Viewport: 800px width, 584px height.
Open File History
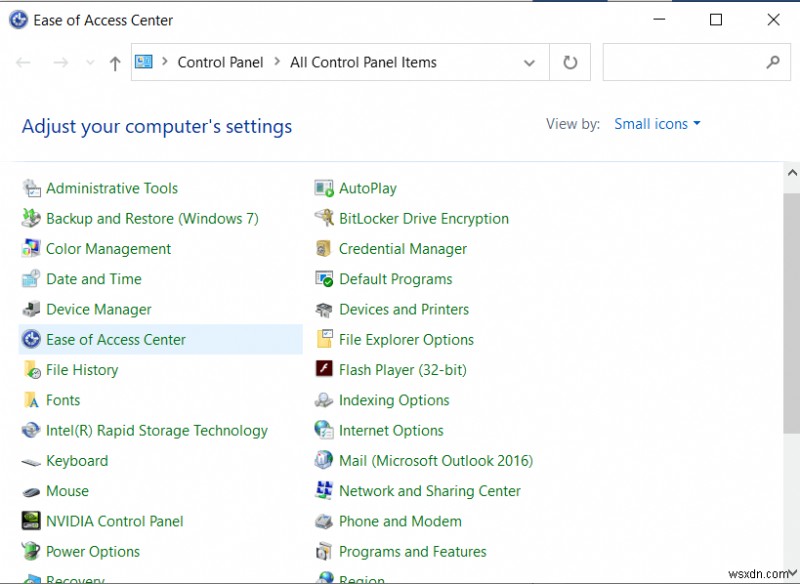tap(83, 369)
